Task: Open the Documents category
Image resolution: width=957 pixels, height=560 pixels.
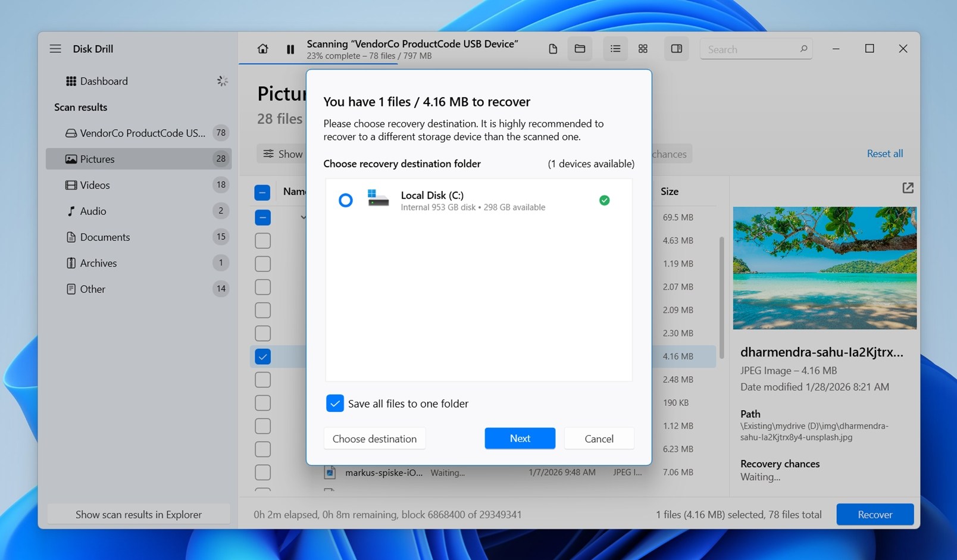Action: 104,237
